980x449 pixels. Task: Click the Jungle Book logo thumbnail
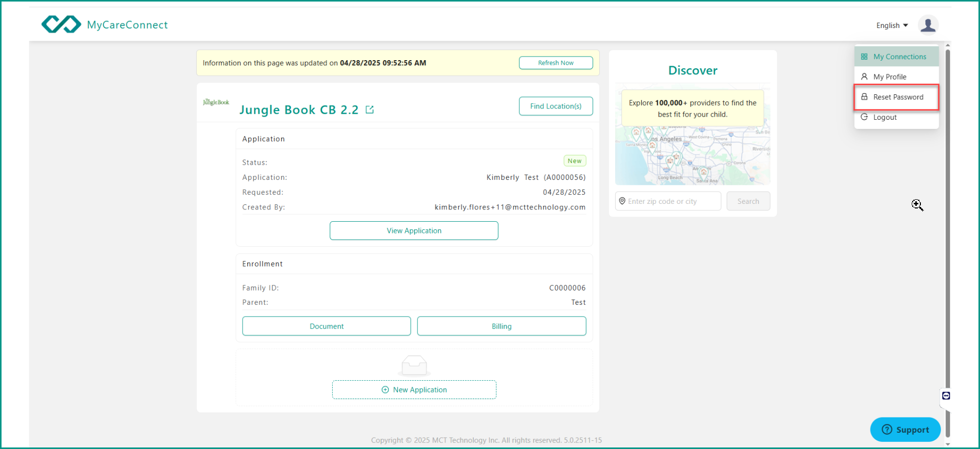tap(216, 102)
